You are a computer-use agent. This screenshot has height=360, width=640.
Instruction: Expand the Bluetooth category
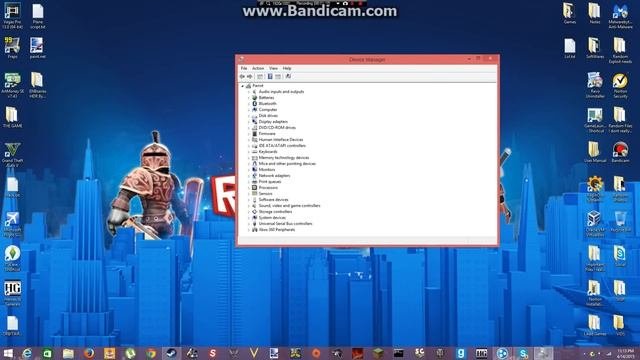[249, 104]
